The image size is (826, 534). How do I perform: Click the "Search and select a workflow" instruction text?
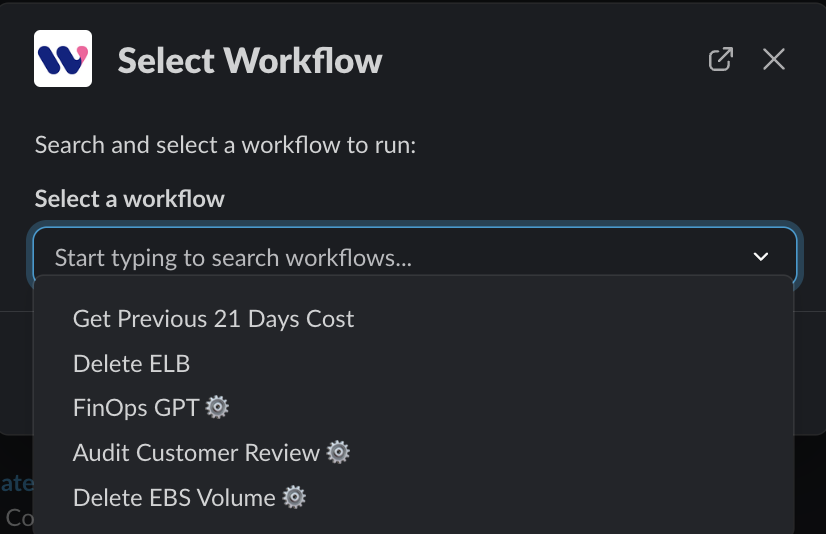tap(225, 144)
